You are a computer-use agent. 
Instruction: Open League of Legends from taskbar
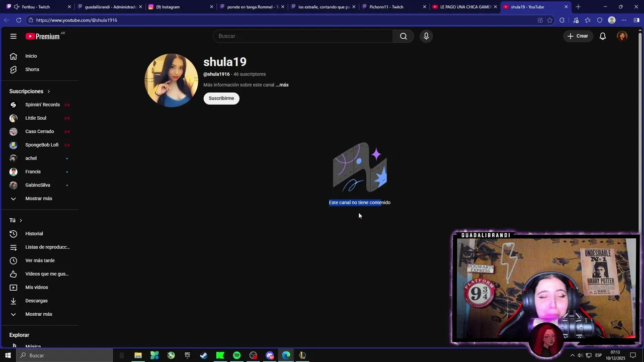pos(302,355)
